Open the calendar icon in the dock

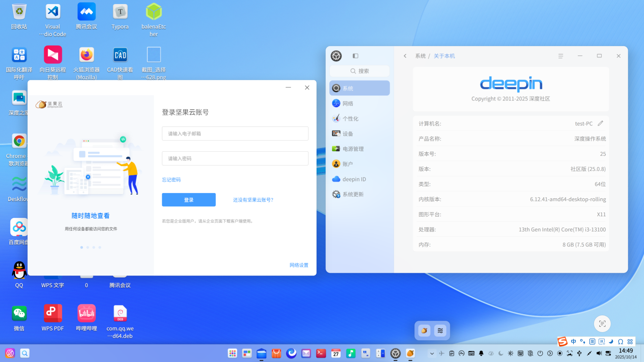click(x=336, y=353)
